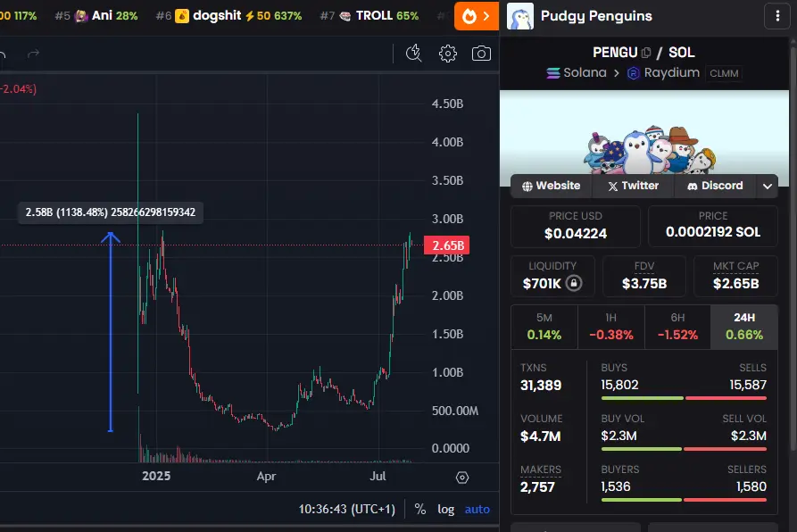Open trending token TROLL
The height and width of the screenshot is (532, 797).
point(369,16)
